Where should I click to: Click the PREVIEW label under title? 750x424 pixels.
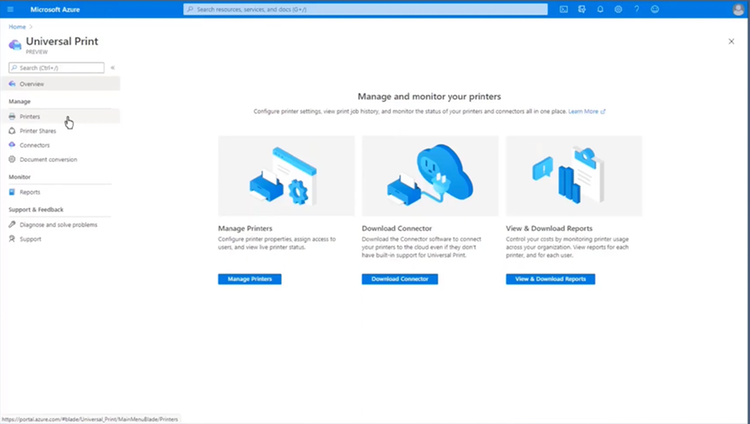(37, 52)
